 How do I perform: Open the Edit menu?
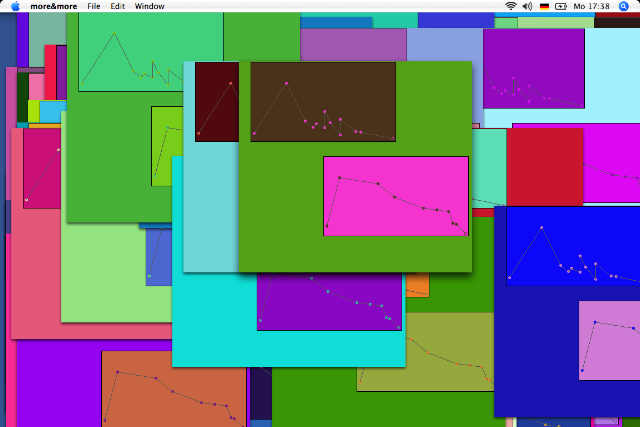pos(118,6)
